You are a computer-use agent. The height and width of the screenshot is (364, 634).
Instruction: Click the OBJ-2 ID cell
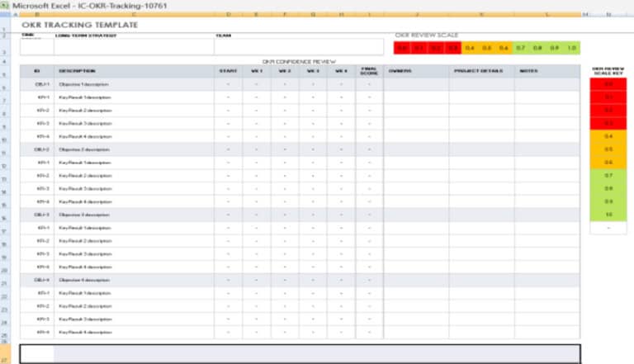click(x=37, y=149)
